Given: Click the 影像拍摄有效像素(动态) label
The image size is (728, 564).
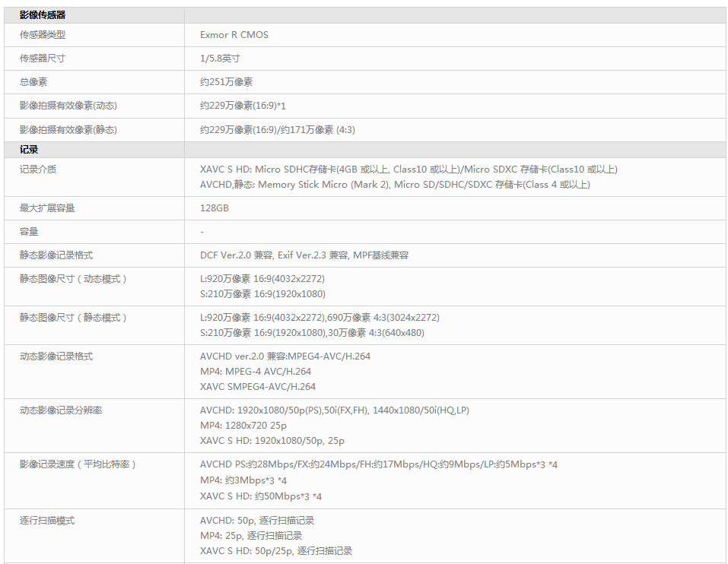Looking at the screenshot, I should [68, 106].
